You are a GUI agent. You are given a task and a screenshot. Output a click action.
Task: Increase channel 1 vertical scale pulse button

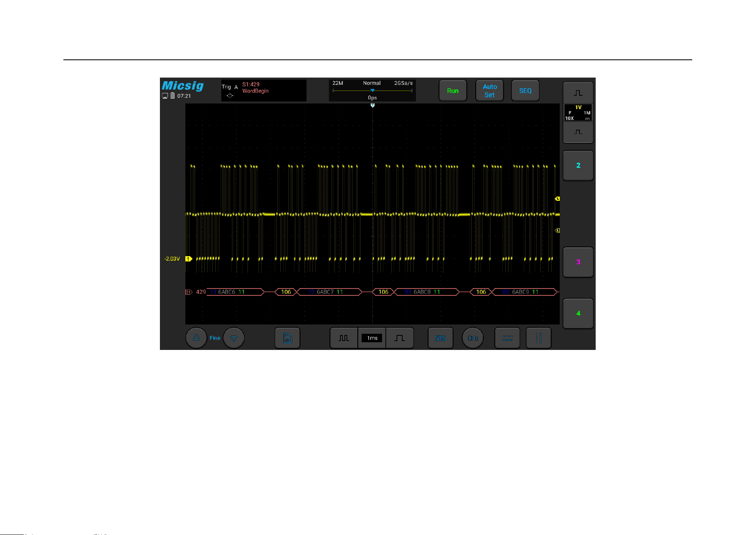(x=578, y=93)
